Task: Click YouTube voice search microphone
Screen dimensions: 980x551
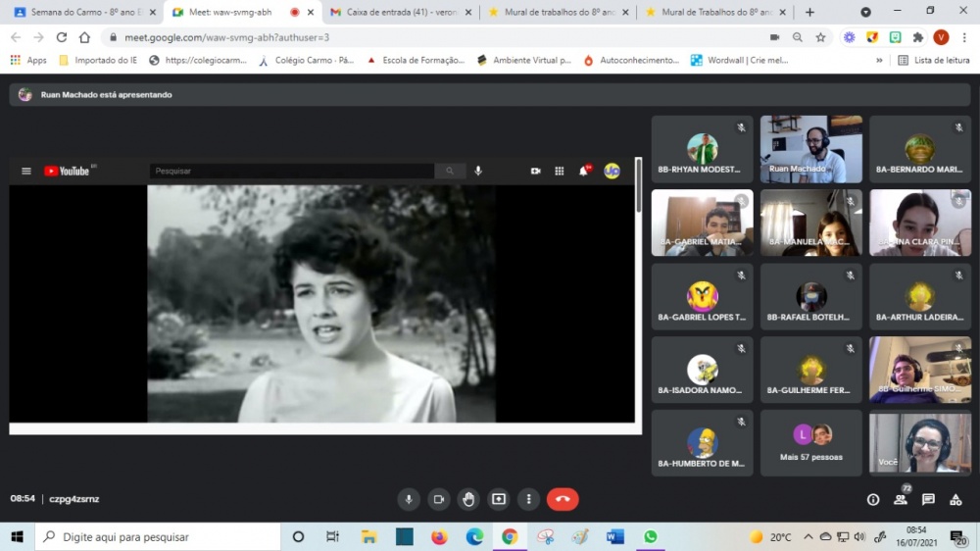Action: tap(478, 171)
